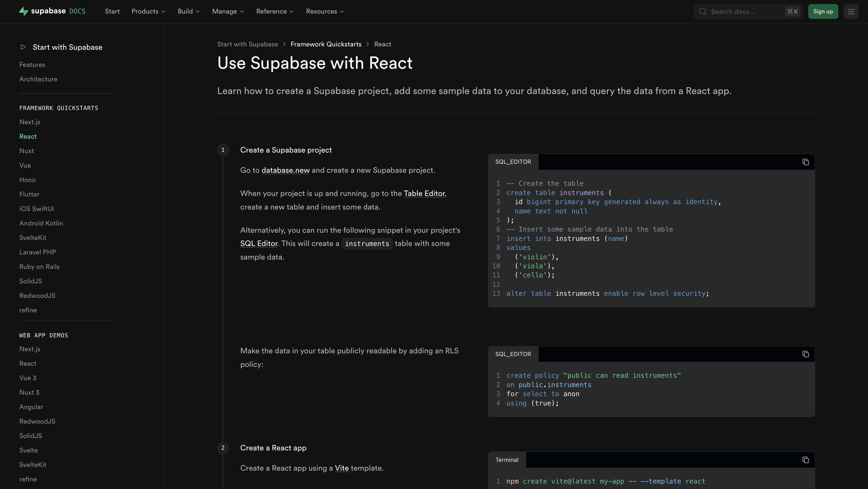Open the Resources dropdown menu
868x489 pixels.
tap(325, 11)
